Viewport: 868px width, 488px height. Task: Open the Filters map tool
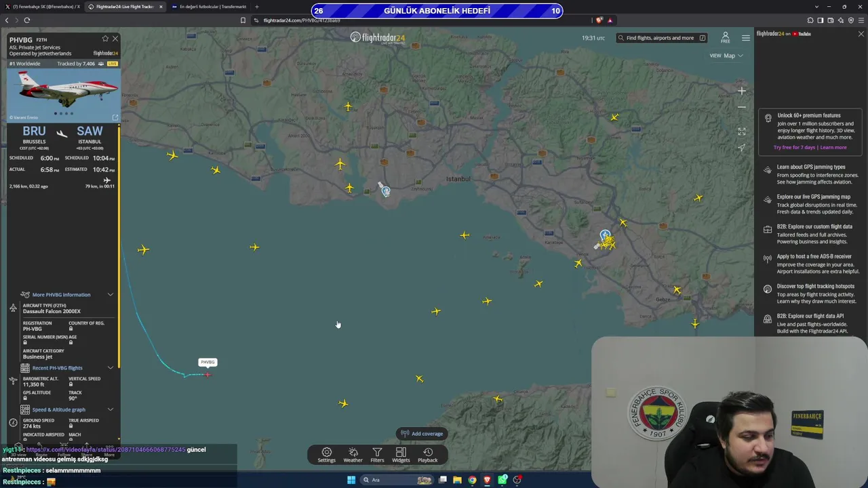point(377,455)
